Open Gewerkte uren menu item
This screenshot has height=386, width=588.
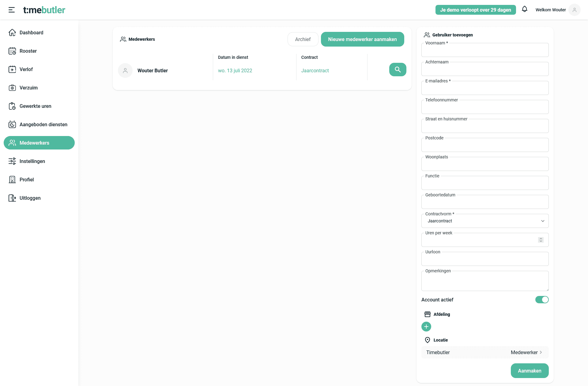[39, 106]
